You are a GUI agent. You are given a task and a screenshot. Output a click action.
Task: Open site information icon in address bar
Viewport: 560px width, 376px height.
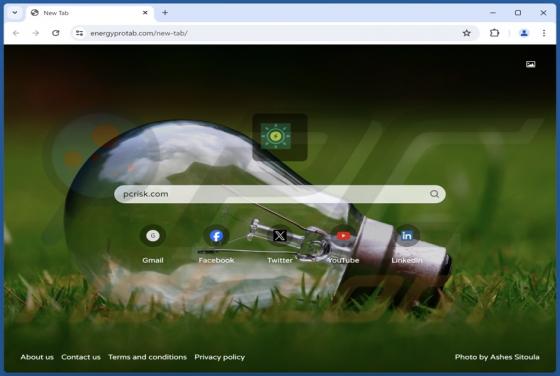point(79,33)
